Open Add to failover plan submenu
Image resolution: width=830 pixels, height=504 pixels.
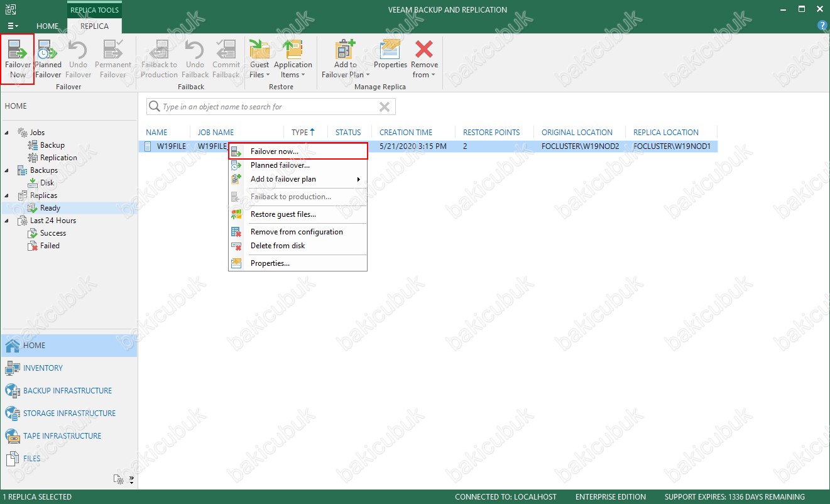(298, 179)
